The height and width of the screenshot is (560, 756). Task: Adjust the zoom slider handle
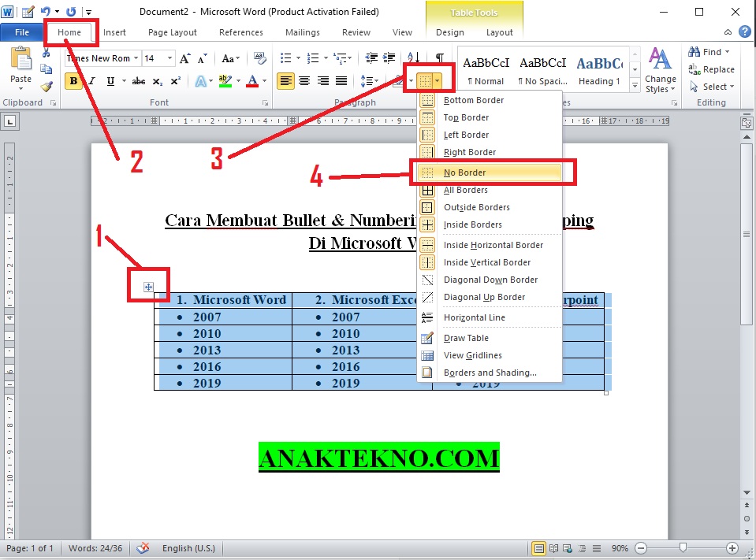683,548
